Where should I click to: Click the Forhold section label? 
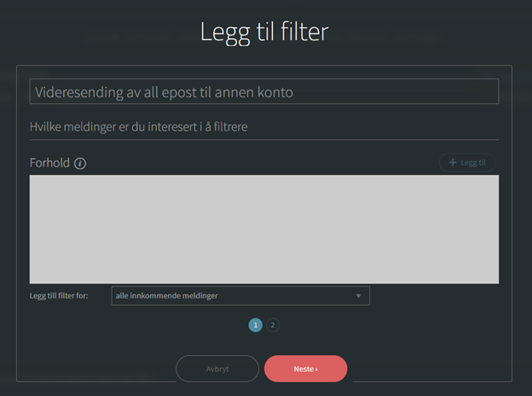pyautogui.click(x=49, y=163)
